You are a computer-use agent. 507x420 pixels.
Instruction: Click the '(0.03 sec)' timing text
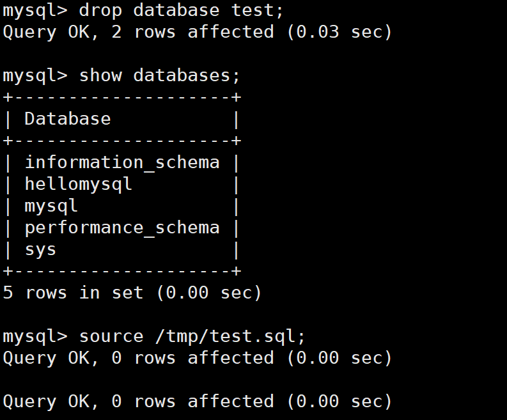[339, 32]
